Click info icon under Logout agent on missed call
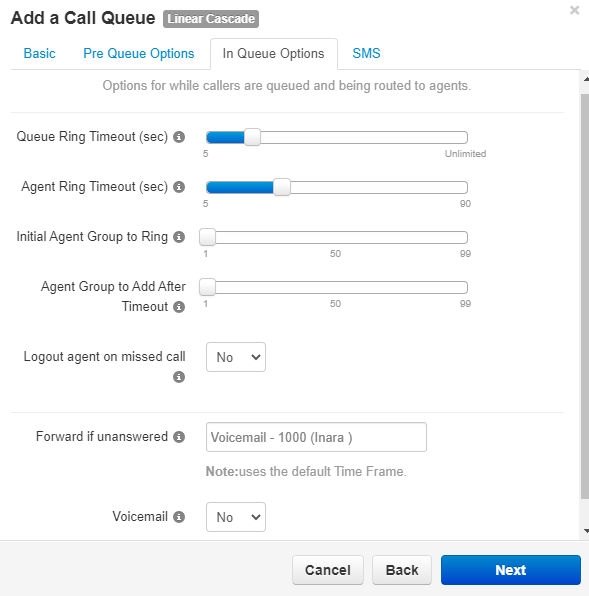 point(179,377)
